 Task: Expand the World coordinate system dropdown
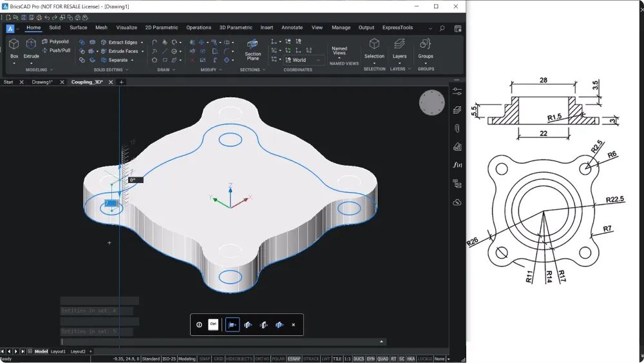(318, 60)
